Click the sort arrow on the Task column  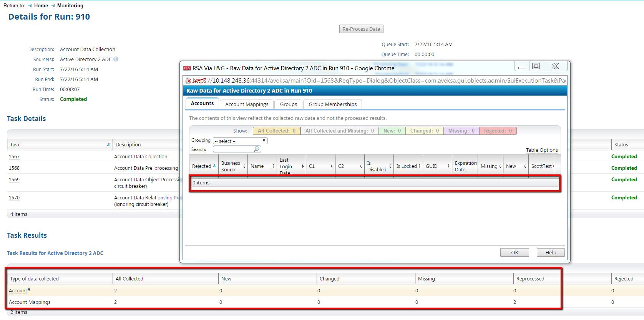pos(108,144)
